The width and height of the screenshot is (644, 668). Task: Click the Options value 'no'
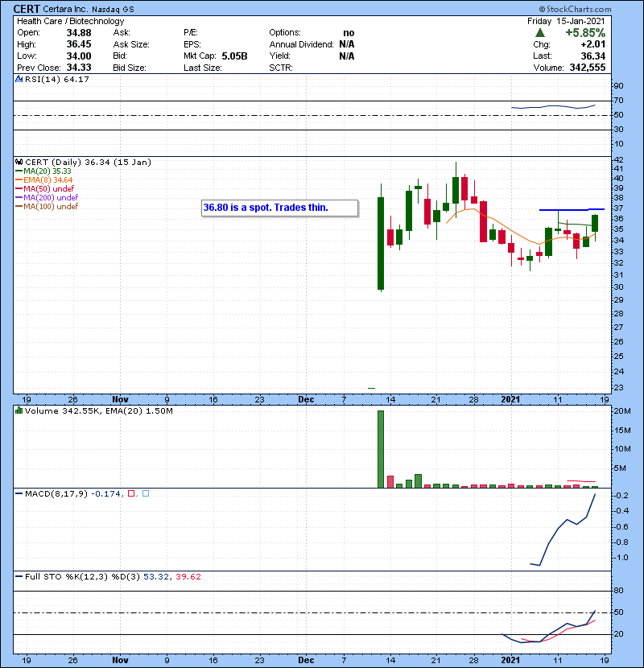(349, 33)
